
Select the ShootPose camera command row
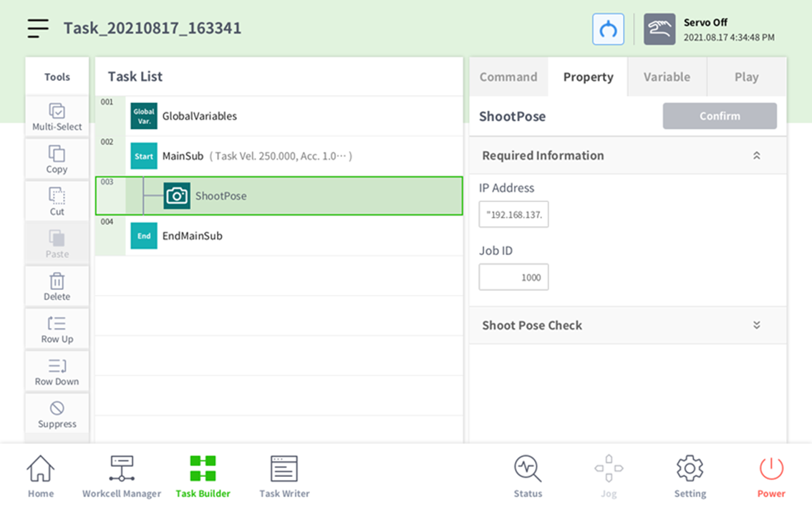coord(279,196)
